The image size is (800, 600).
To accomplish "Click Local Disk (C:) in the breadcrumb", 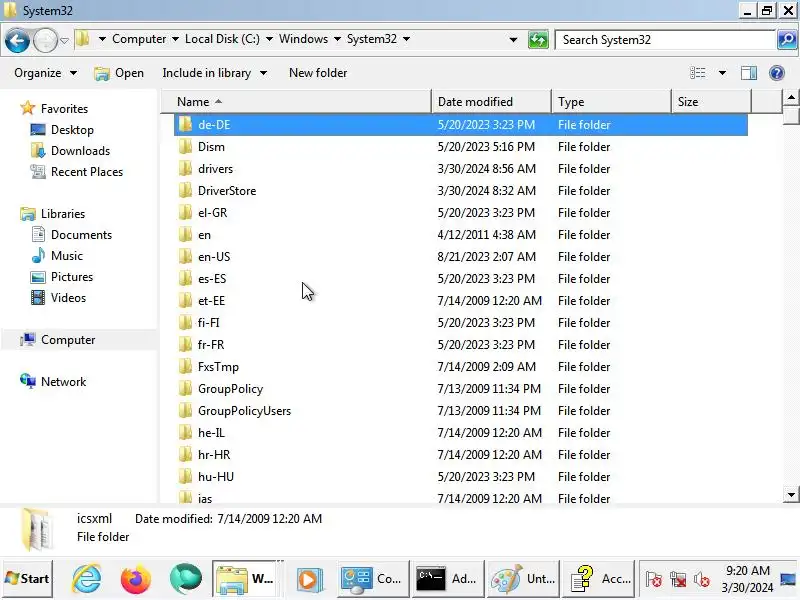I will pos(222,39).
